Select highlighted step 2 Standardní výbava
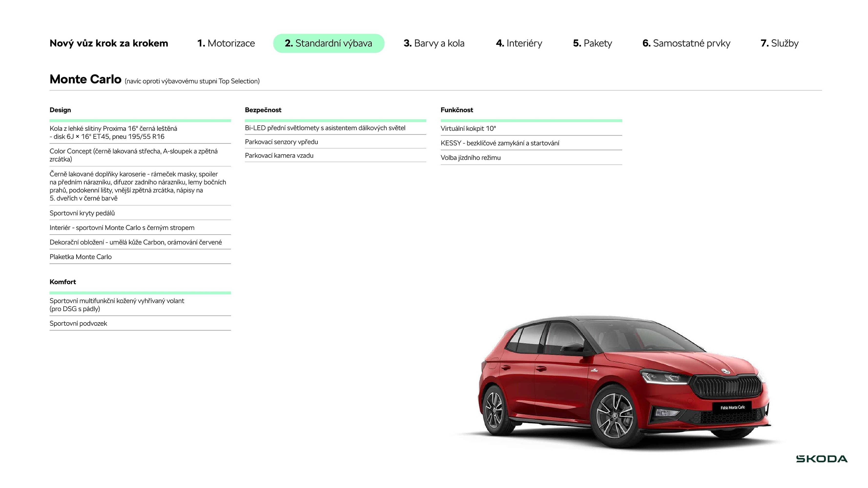Screen dimensions: 868x488 coord(329,43)
